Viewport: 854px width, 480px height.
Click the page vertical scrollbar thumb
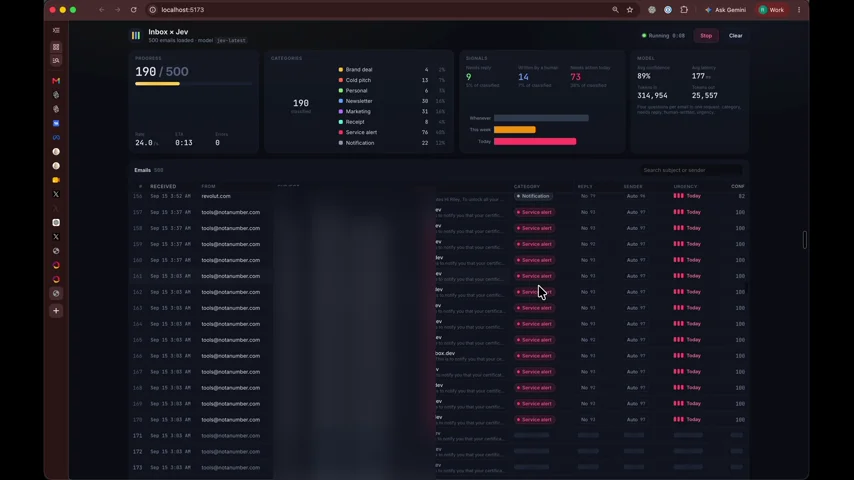804,239
